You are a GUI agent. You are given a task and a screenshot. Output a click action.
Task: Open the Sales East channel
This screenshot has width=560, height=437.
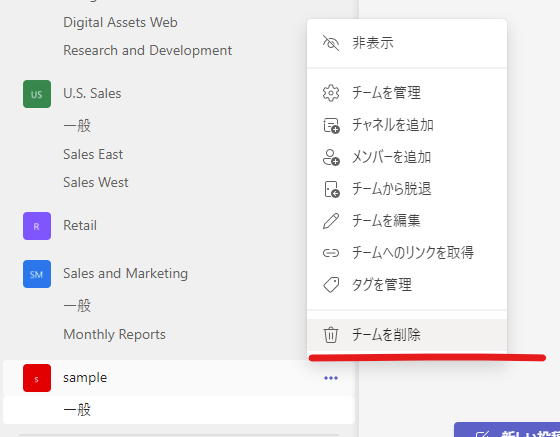(93, 155)
